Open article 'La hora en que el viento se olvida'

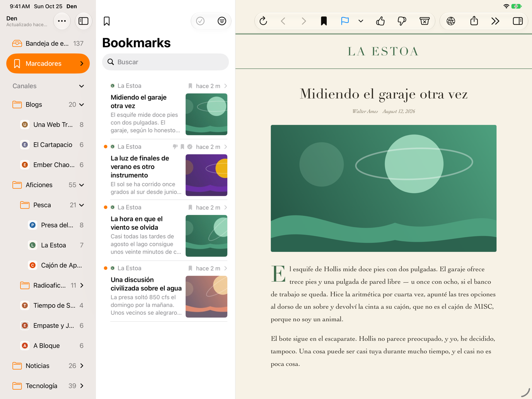tap(165, 230)
